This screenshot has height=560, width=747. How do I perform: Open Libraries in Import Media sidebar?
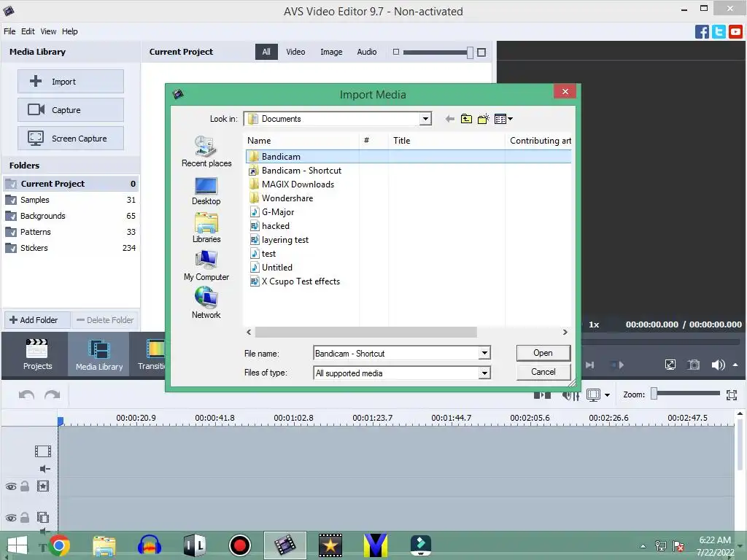pyautogui.click(x=206, y=228)
